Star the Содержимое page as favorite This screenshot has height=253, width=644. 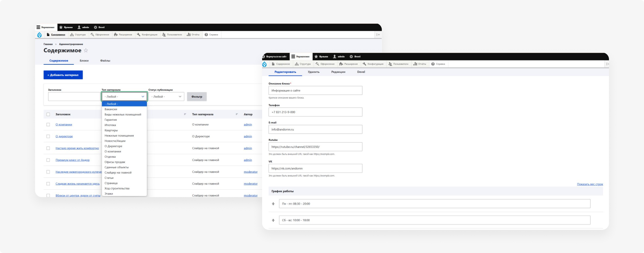click(86, 51)
